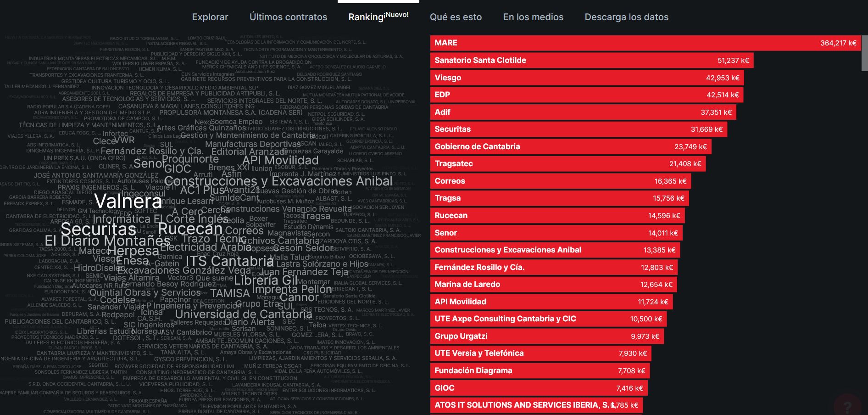Click Construcciones Venancio Revuelta cloud word

285,208
